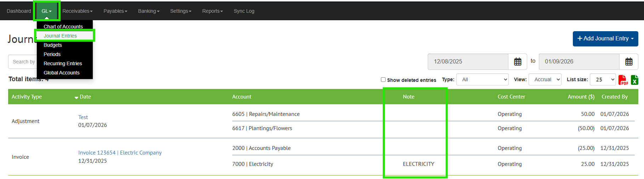Screen dimensions: 644x179
Task: Open the Receivables menu
Action: pos(77,11)
